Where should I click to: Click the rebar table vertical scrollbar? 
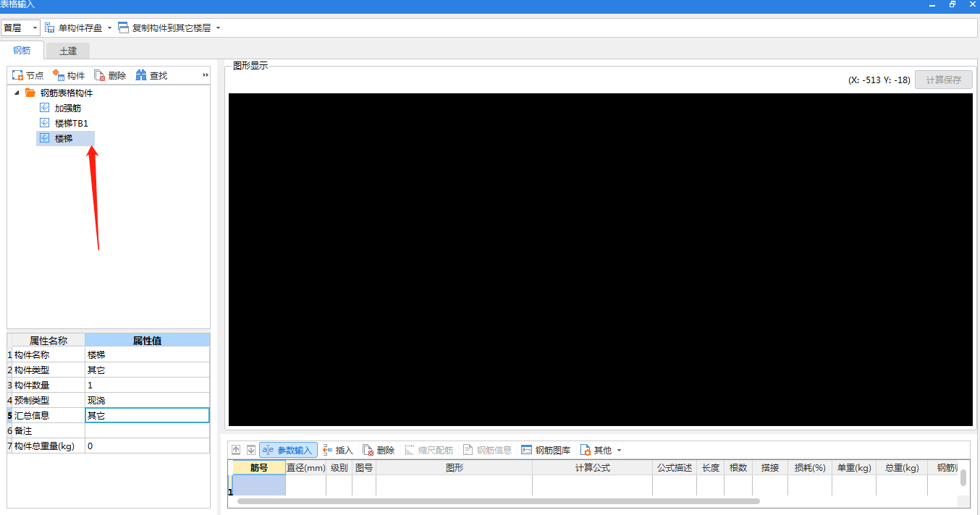[963, 477]
